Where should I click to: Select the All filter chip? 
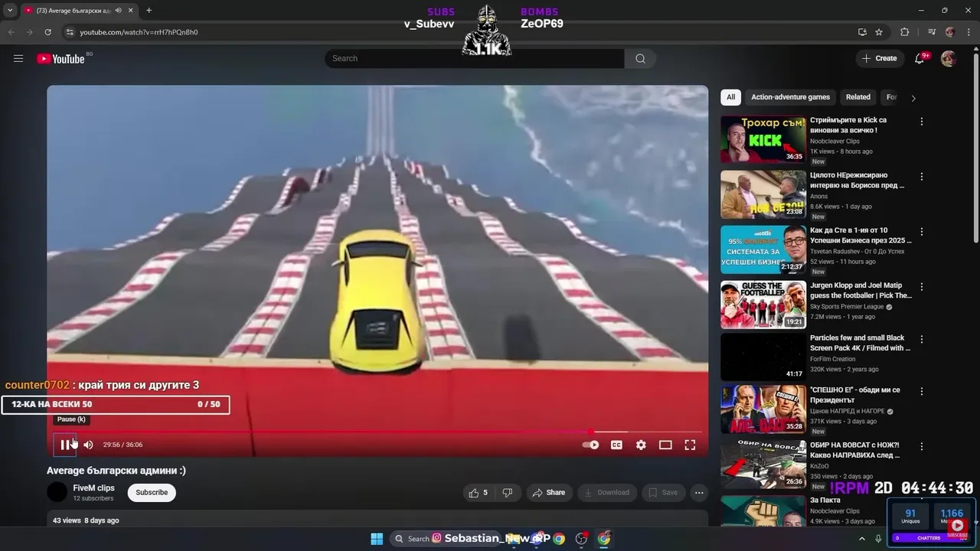tap(730, 97)
